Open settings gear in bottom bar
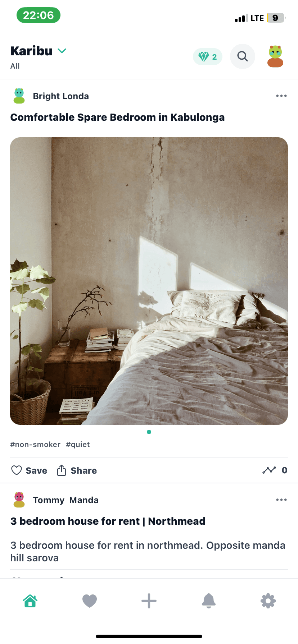The image size is (298, 644). pos(268,601)
